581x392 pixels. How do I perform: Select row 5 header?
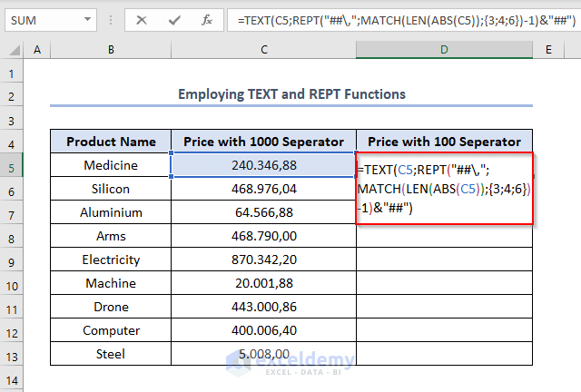13,166
